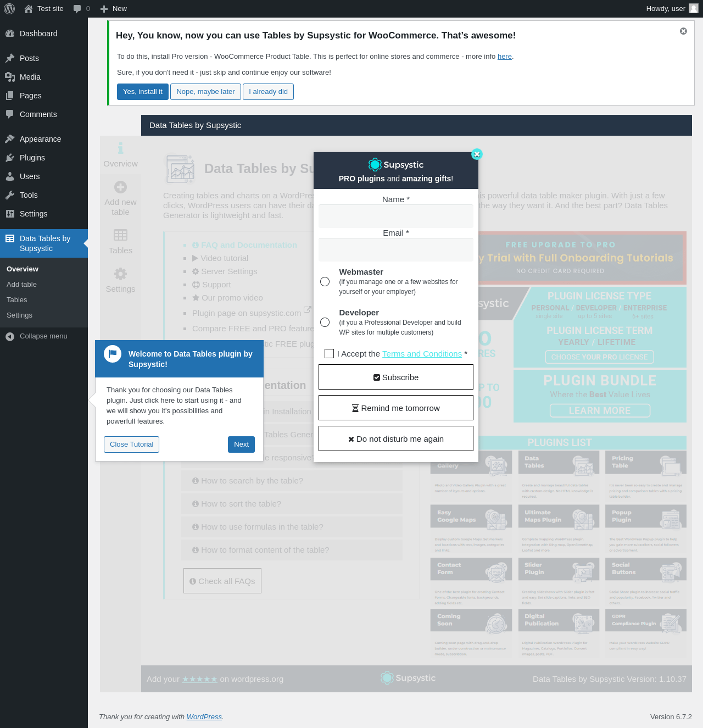
Task: Open the Video tutorial link
Action: [220, 258]
